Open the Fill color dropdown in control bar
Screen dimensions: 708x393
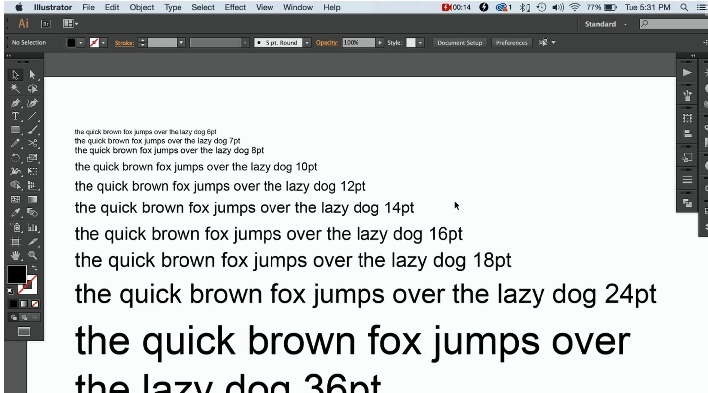click(81, 43)
